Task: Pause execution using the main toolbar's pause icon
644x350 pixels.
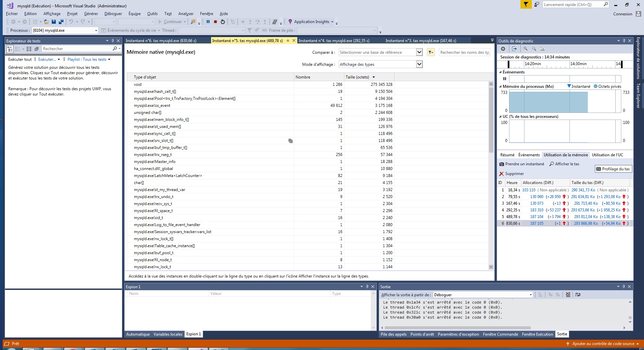Action: point(208,22)
